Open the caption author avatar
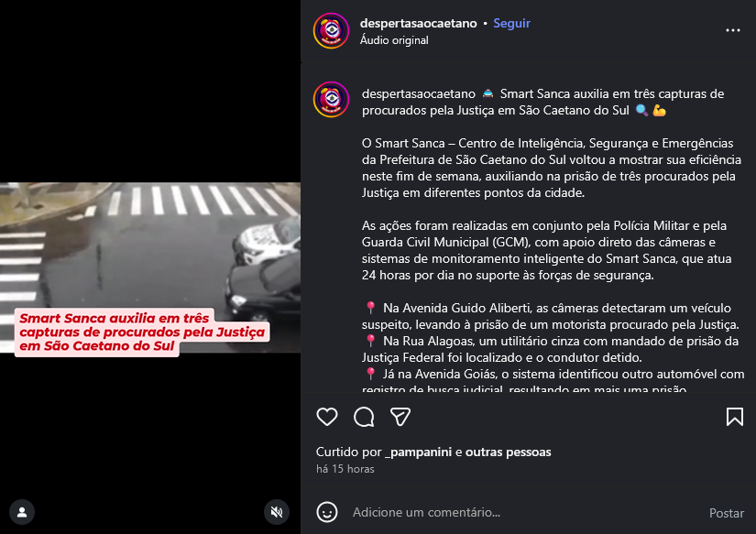The width and height of the screenshot is (756, 534). [331, 99]
